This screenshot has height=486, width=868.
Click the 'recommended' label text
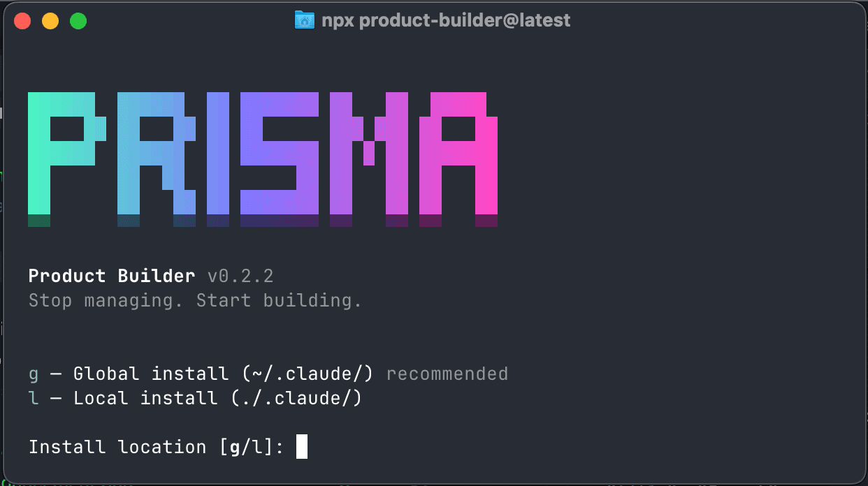coord(447,374)
